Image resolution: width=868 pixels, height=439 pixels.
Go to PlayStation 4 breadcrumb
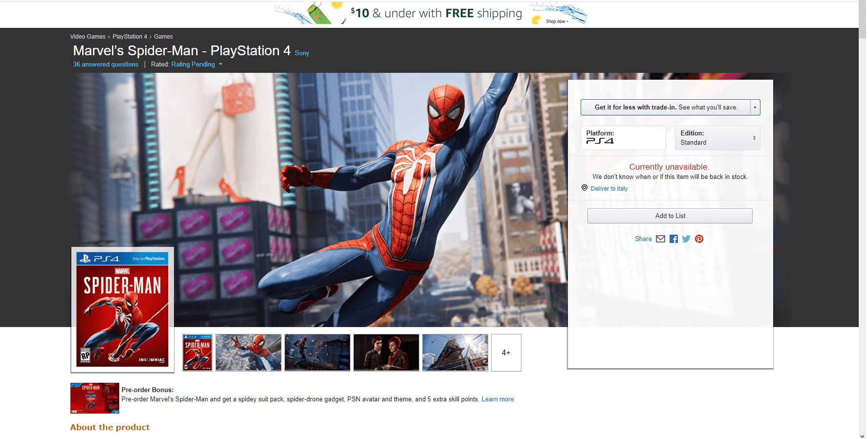coord(130,37)
